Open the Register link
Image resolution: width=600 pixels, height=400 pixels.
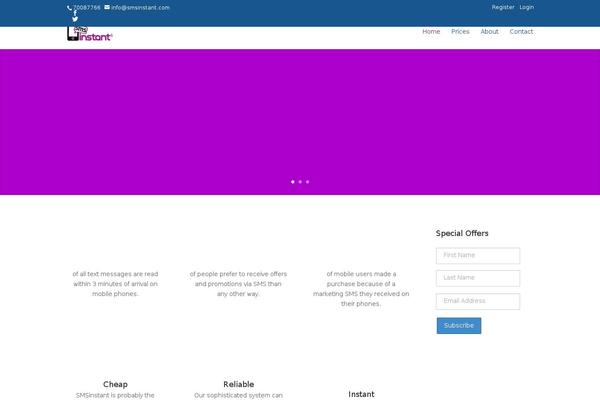503,7
